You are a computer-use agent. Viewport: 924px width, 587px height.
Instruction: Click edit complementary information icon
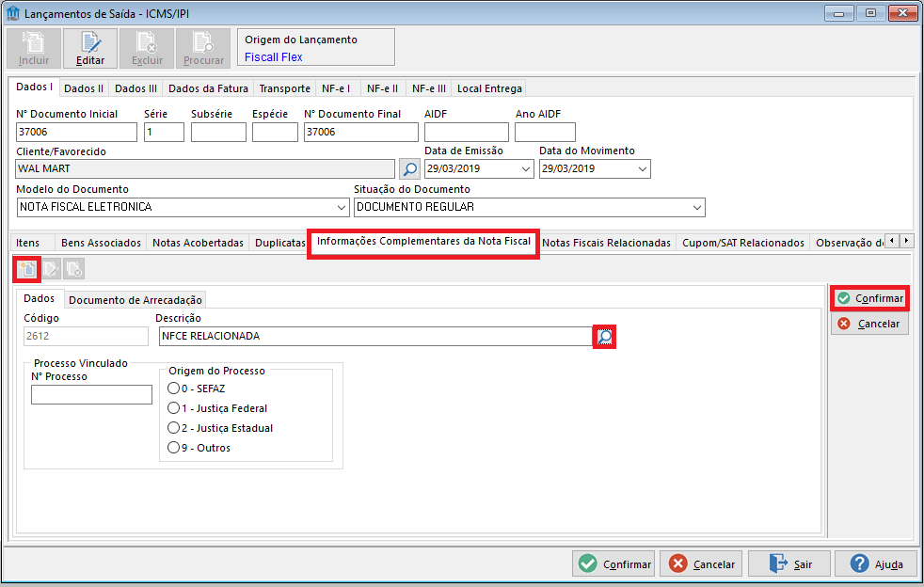click(x=51, y=269)
